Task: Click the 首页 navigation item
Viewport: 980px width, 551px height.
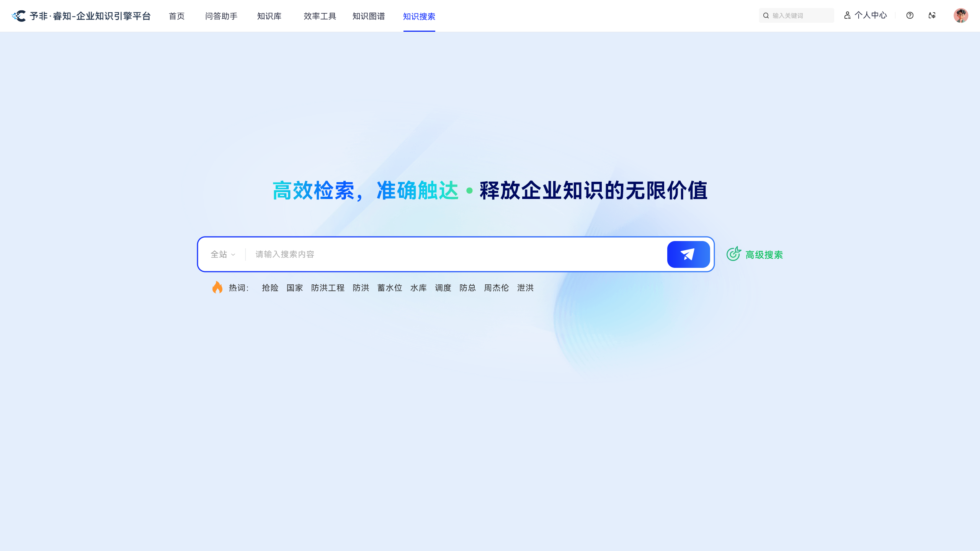Action: (176, 16)
